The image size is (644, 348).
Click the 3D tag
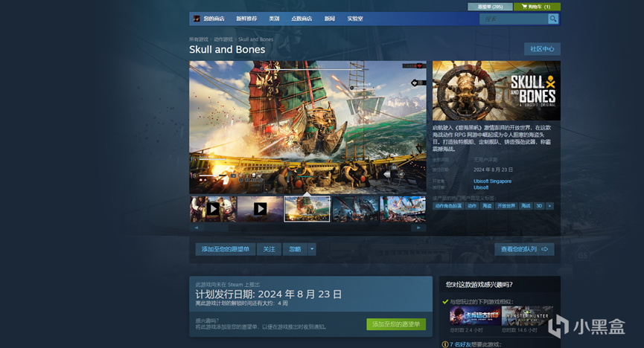[x=539, y=206]
